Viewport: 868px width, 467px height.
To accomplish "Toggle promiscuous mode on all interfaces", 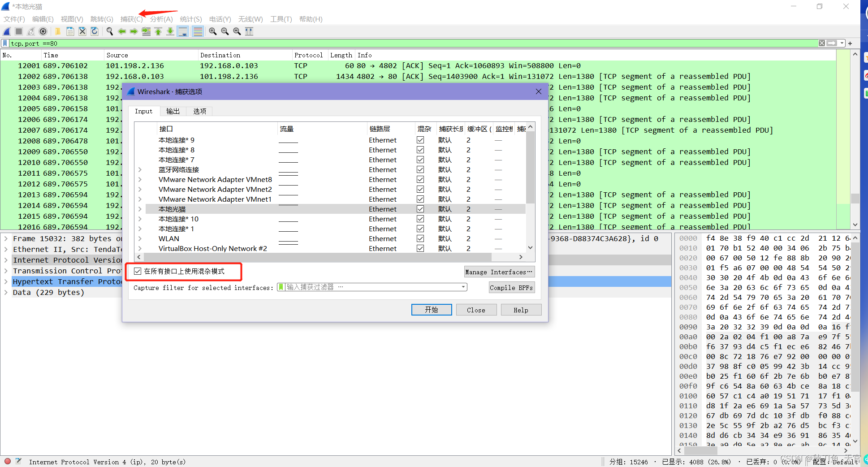I will click(138, 271).
